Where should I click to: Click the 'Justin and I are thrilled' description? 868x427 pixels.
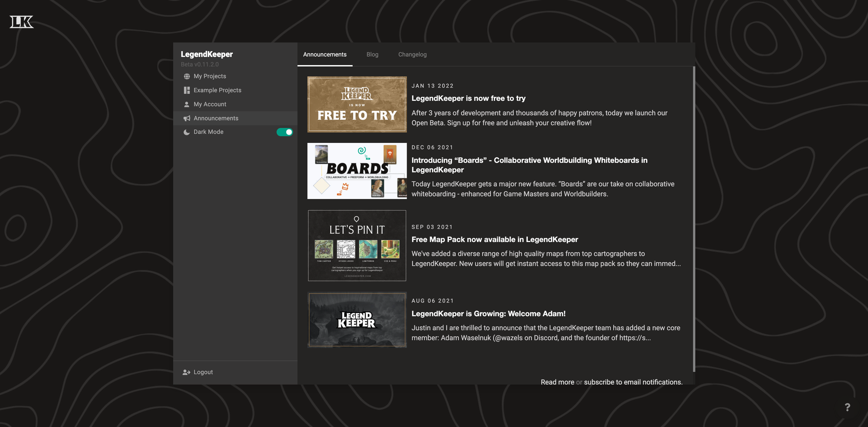[x=546, y=333]
